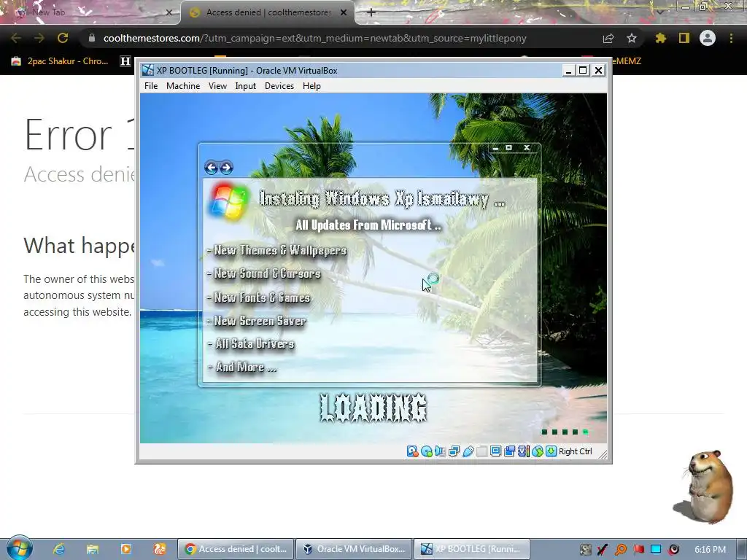The image size is (747, 560).
Task: Select the Access denied browser tab
Action: [268, 12]
